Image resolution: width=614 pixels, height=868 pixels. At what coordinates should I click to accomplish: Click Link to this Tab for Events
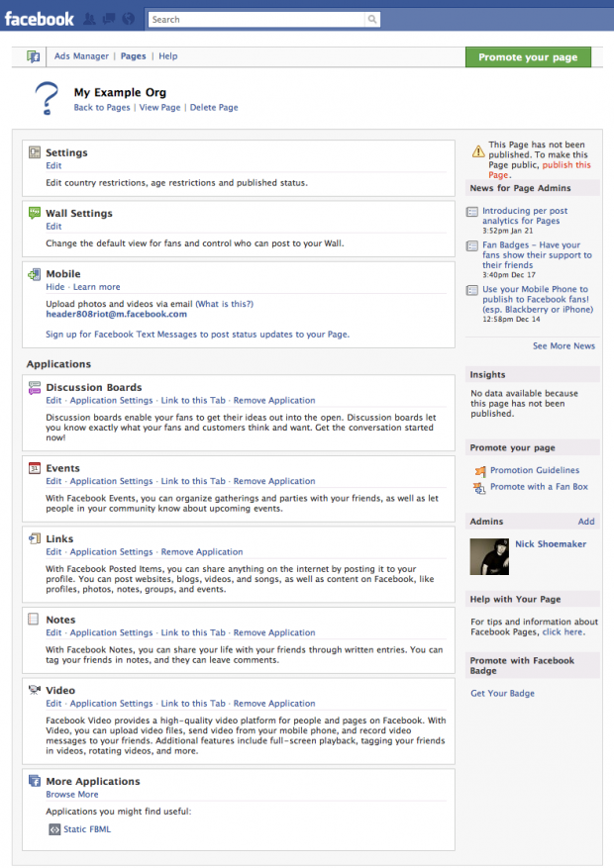pyautogui.click(x=193, y=481)
